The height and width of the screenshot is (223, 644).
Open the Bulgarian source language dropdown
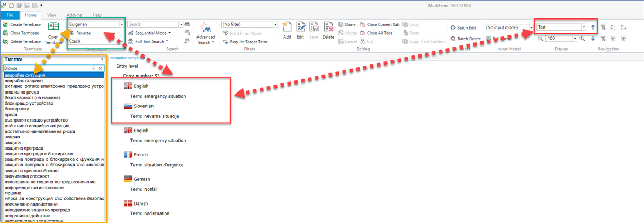click(x=122, y=24)
